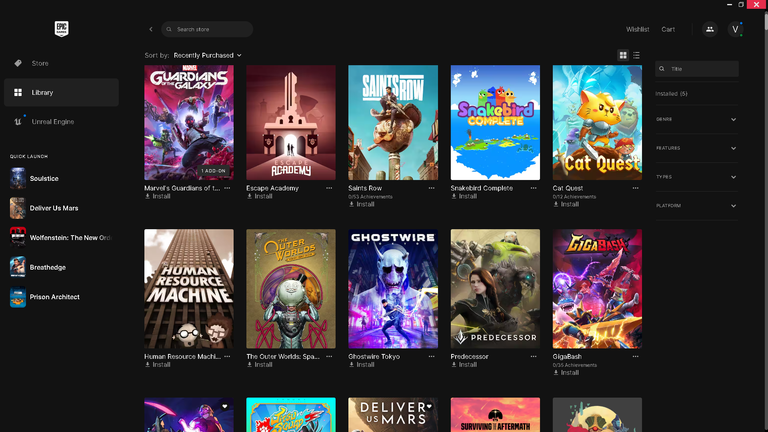768x432 pixels.
Task: Expand the Platform filter
Action: tap(696, 206)
